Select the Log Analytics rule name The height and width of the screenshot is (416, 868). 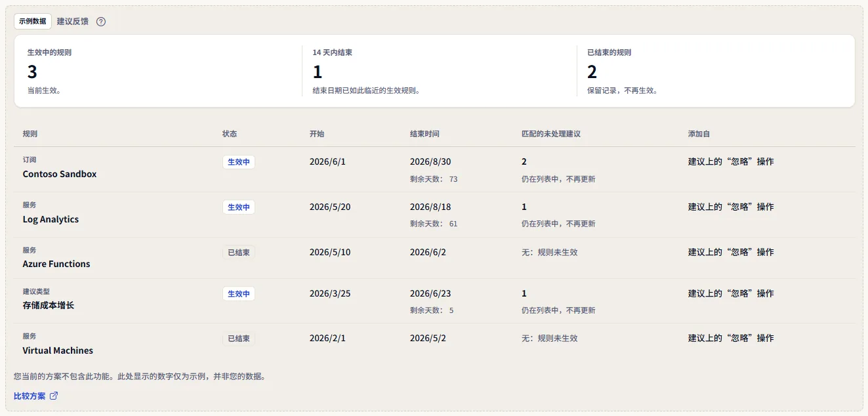coord(51,220)
